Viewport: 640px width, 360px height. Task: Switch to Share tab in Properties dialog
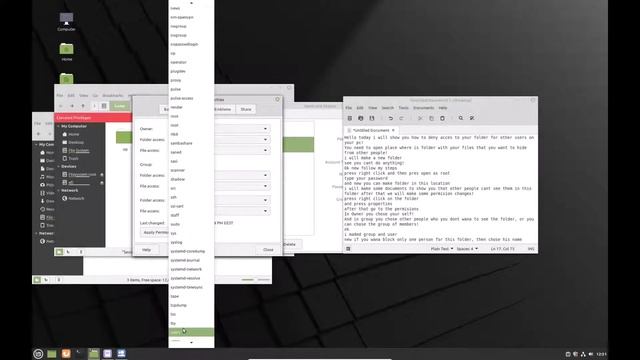pos(246,109)
